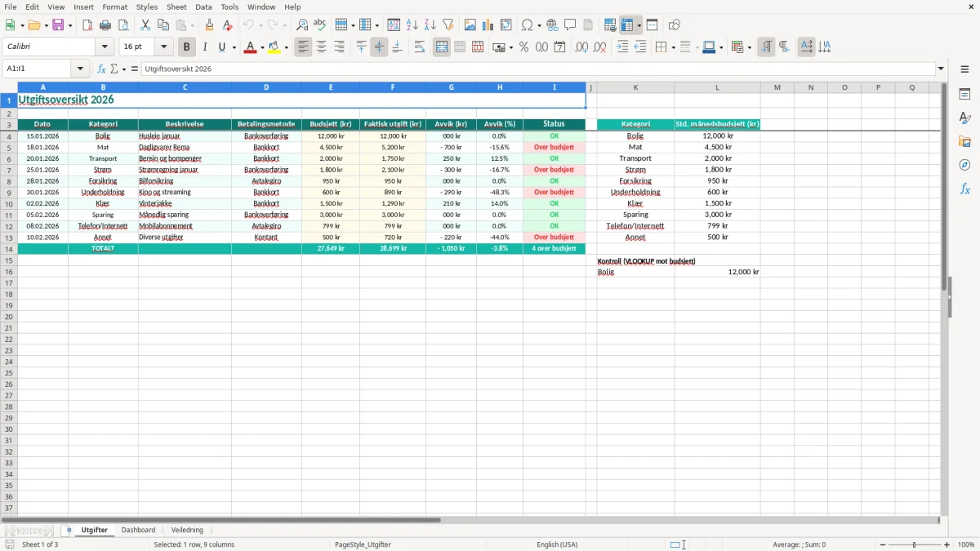The image size is (980, 551).
Task: Sort ascending A to Z
Action: click(x=412, y=25)
